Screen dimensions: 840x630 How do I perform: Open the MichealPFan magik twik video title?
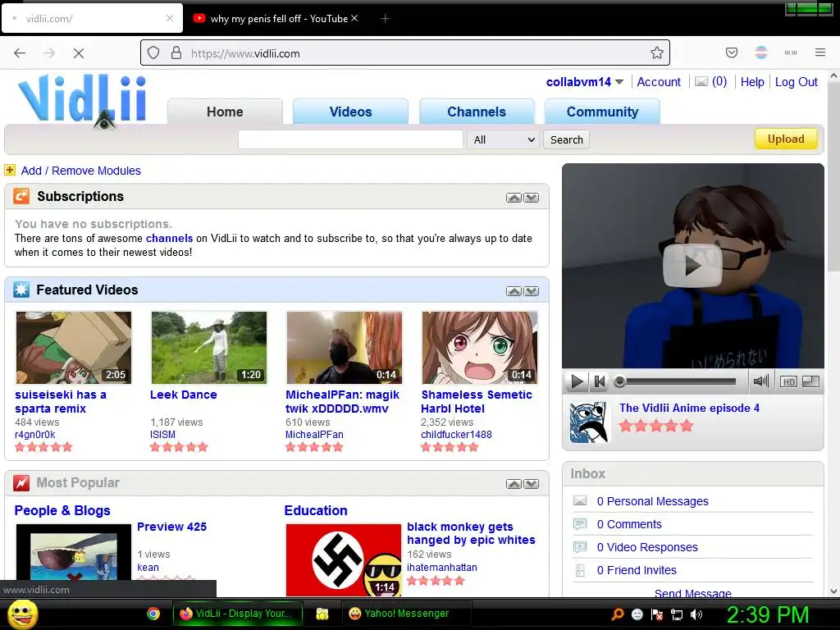tap(342, 401)
